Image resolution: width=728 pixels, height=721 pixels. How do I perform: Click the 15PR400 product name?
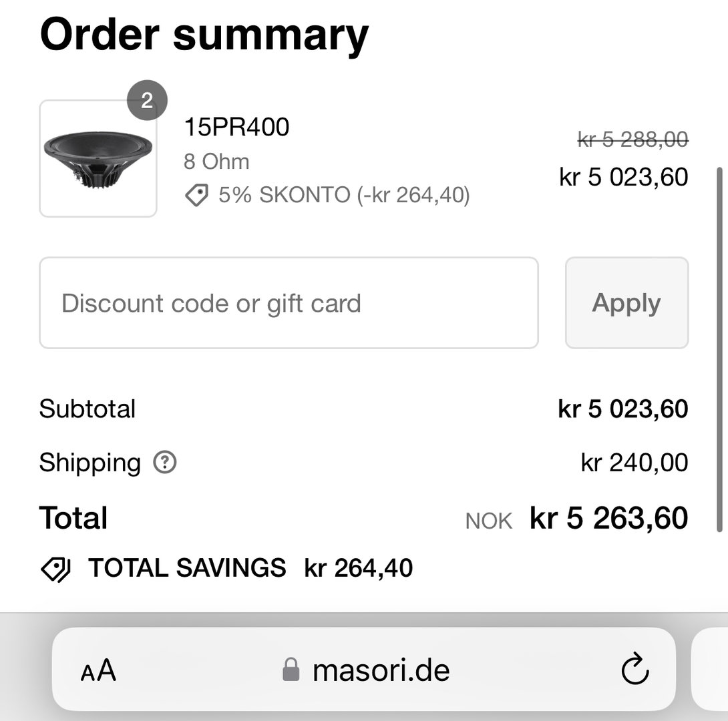tap(236, 127)
